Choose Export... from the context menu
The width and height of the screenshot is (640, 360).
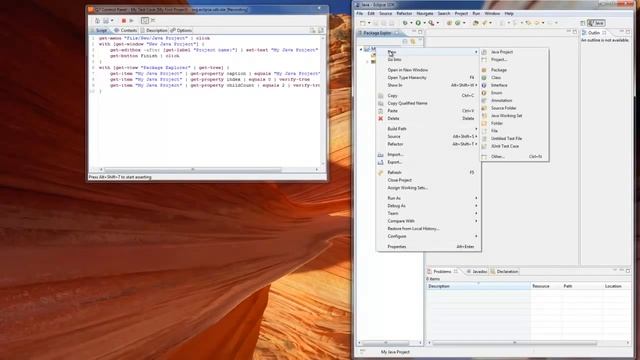tap(428, 162)
